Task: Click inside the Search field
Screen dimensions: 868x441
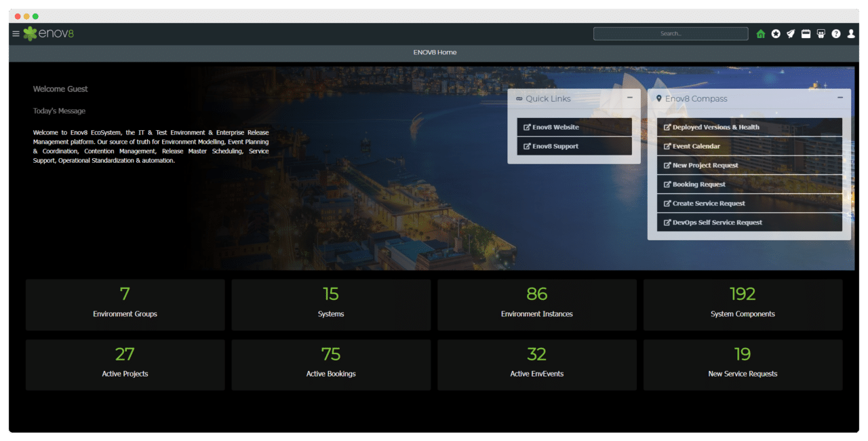Action: point(670,33)
